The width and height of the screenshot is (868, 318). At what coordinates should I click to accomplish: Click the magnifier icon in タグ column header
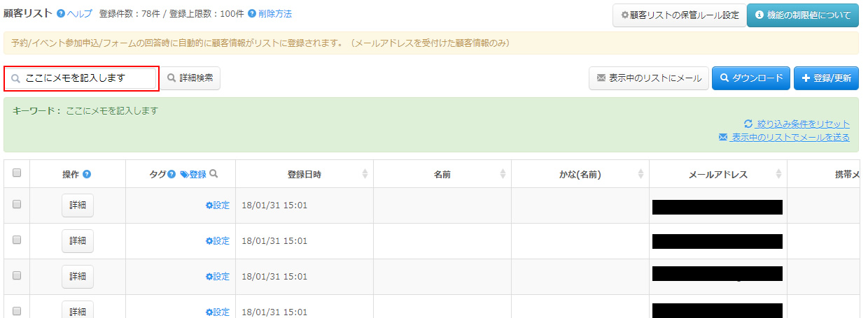(213, 174)
